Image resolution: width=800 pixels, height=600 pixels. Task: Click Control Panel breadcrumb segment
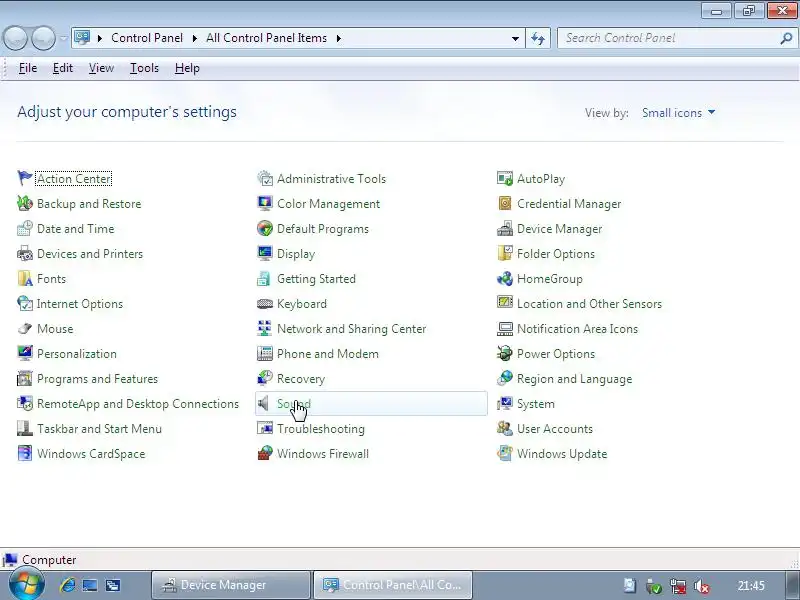pyautogui.click(x=147, y=38)
